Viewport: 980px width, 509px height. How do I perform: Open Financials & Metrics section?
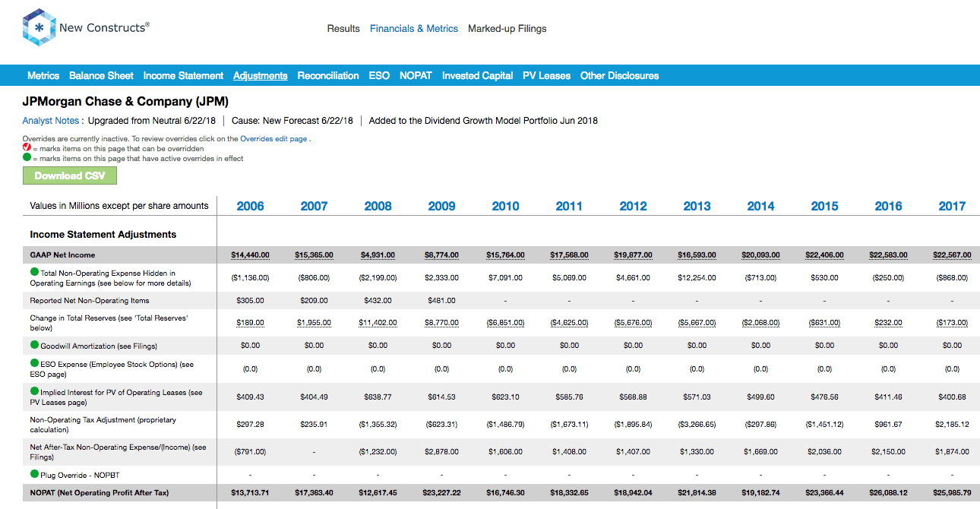click(414, 28)
